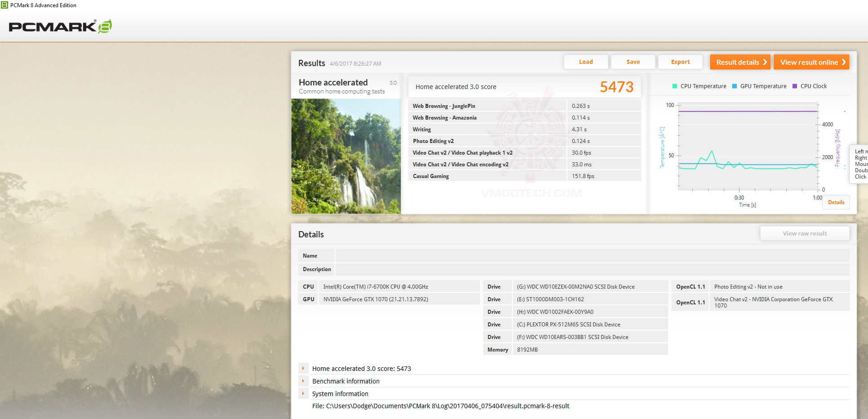Expand Benchmark information section
The width and height of the screenshot is (868, 419).
click(304, 381)
